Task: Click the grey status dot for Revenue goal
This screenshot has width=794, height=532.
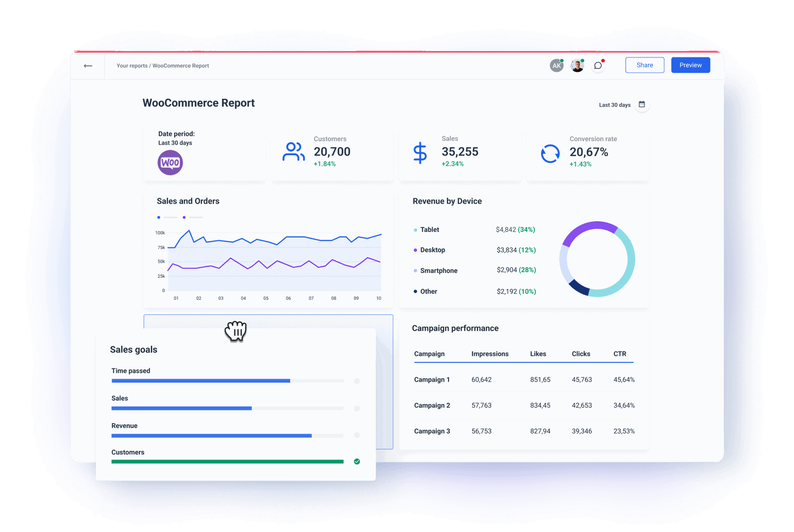Action: tap(357, 435)
